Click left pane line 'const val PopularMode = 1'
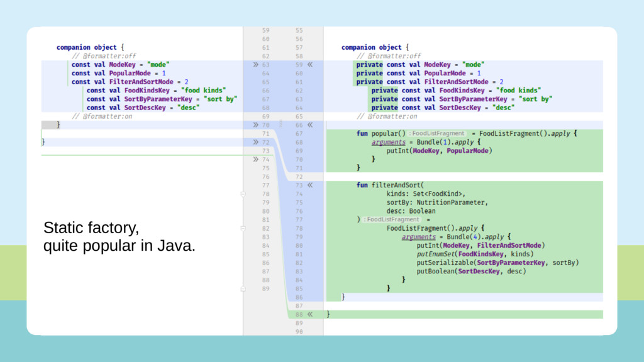Screen dimensions: 644x362 [x=118, y=73]
